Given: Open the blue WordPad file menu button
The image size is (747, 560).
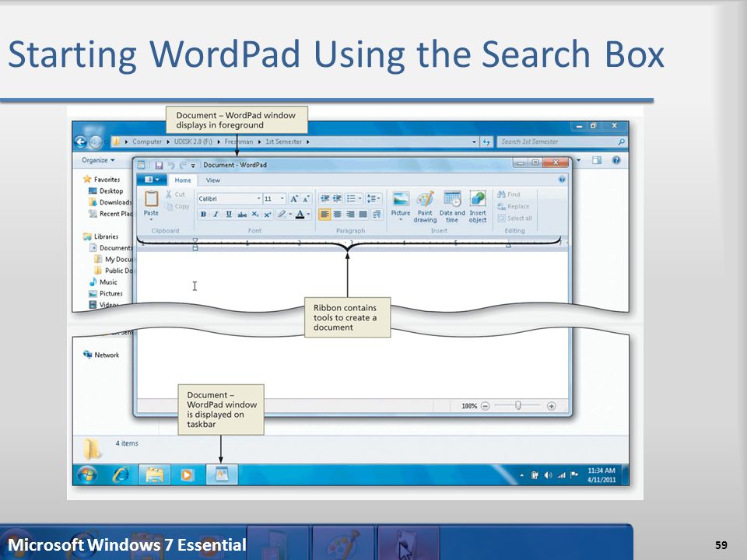Looking at the screenshot, I should pyautogui.click(x=152, y=180).
